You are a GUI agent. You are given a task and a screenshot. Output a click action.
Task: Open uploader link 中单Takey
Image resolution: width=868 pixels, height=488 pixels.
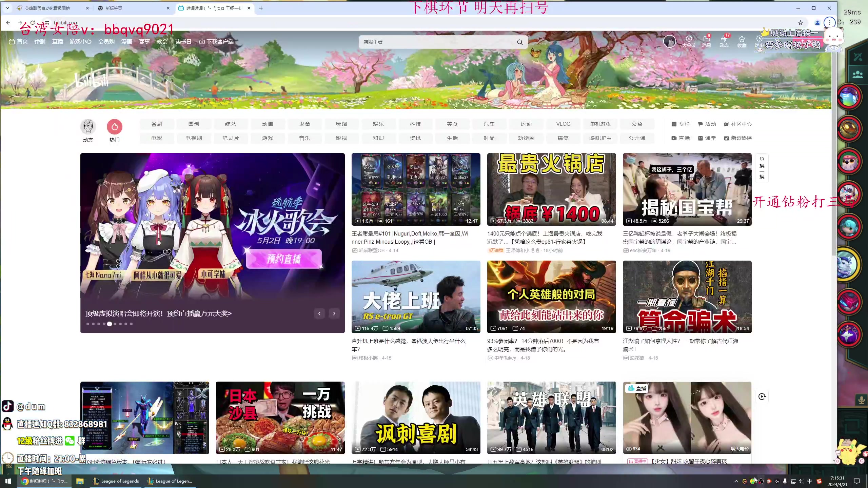coord(505,358)
